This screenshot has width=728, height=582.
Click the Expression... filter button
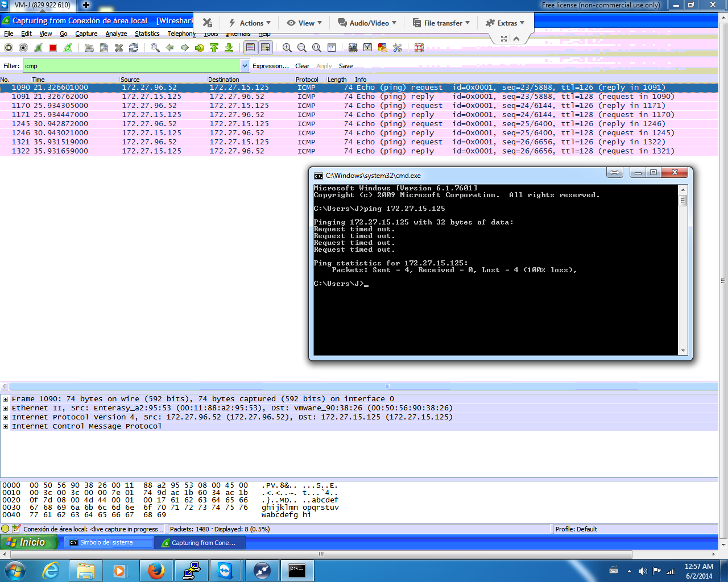point(271,66)
